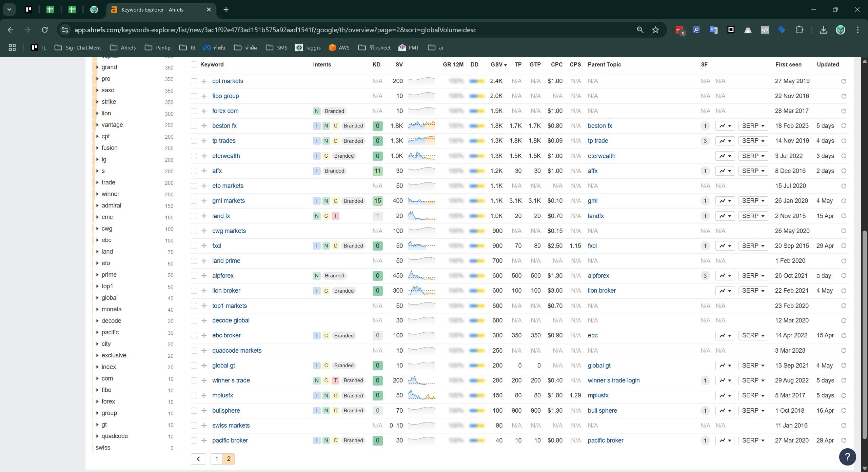Open a new browser tab
The height and width of the screenshot is (472, 868).
pos(226,9)
